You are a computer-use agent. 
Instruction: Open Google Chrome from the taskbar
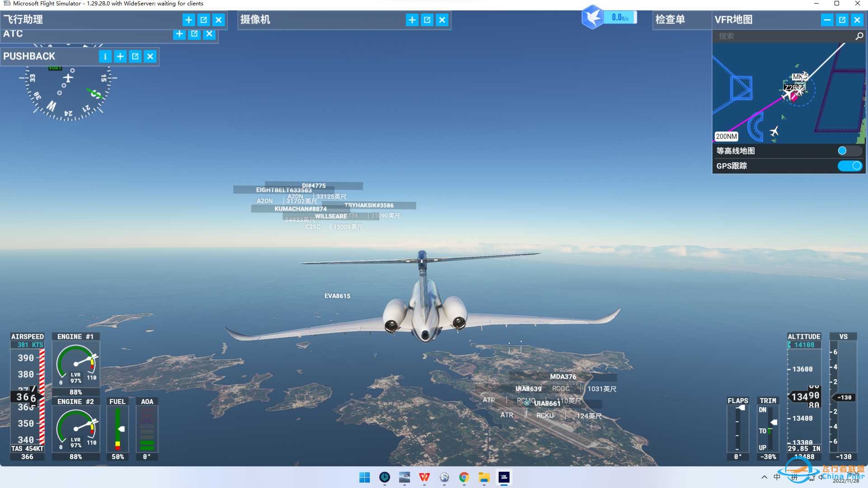pyautogui.click(x=464, y=477)
